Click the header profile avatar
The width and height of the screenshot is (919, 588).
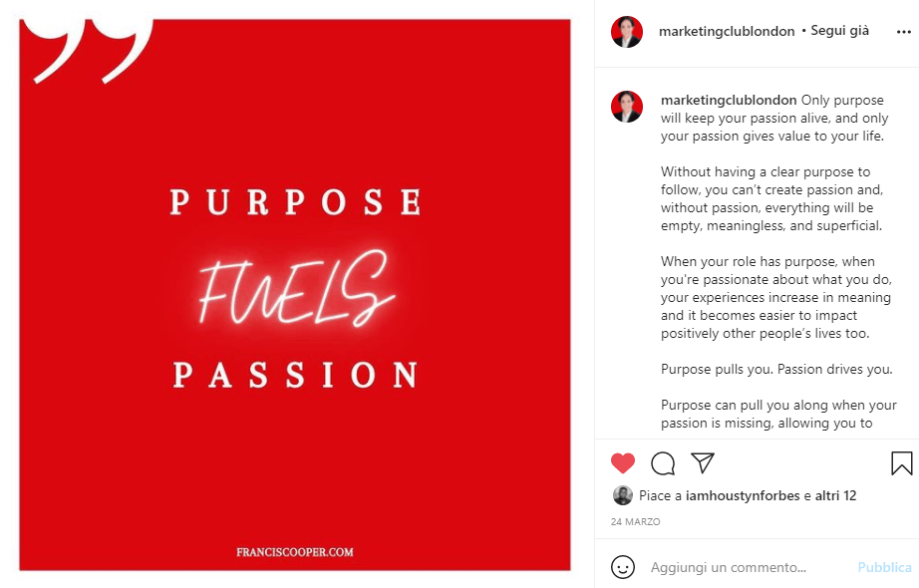point(627,32)
